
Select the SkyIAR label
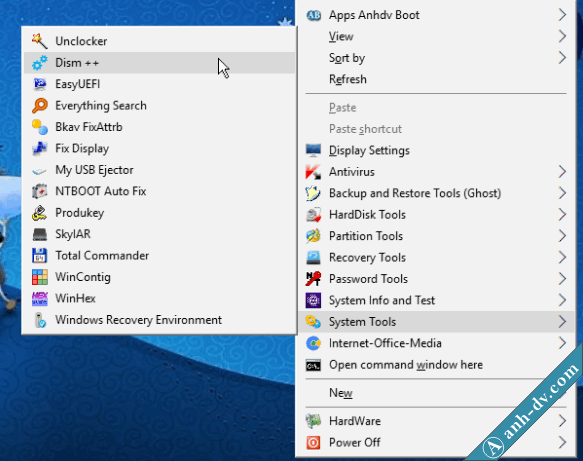pos(73,234)
